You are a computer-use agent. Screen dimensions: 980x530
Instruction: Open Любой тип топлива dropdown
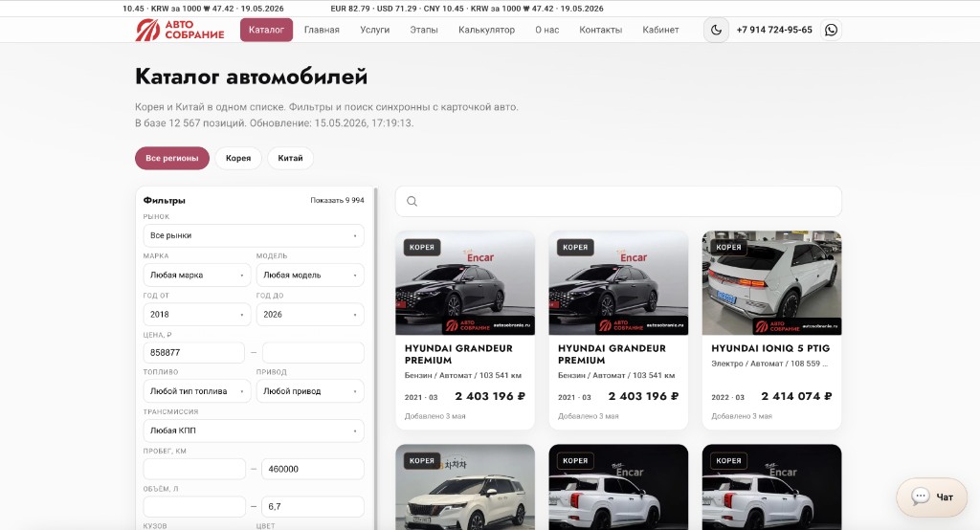[197, 391]
